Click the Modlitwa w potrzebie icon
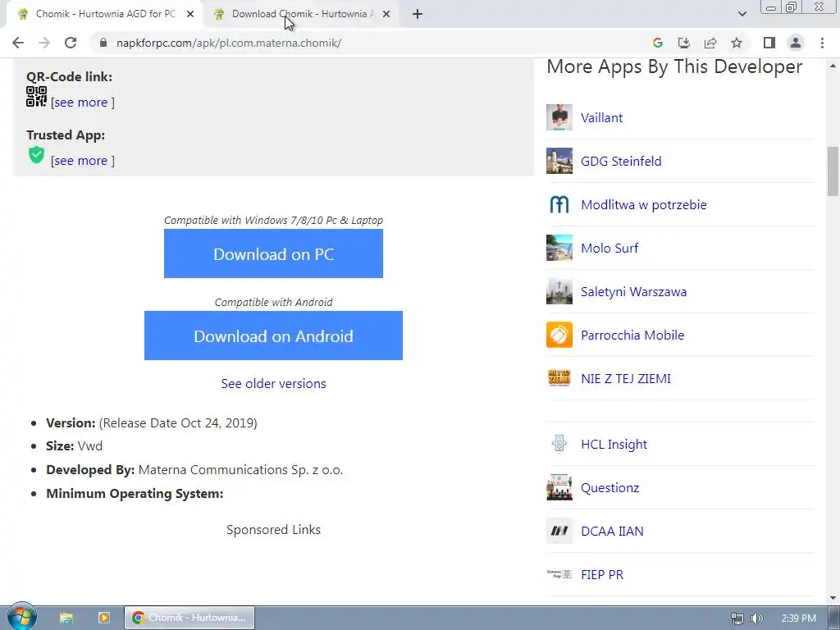Viewport: 840px width, 630px height. (x=559, y=204)
